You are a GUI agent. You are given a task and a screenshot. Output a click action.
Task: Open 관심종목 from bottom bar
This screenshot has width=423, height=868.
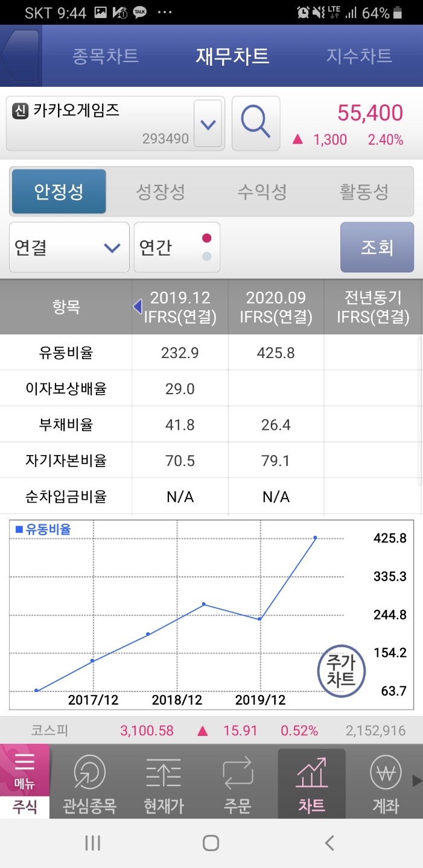coord(89,784)
